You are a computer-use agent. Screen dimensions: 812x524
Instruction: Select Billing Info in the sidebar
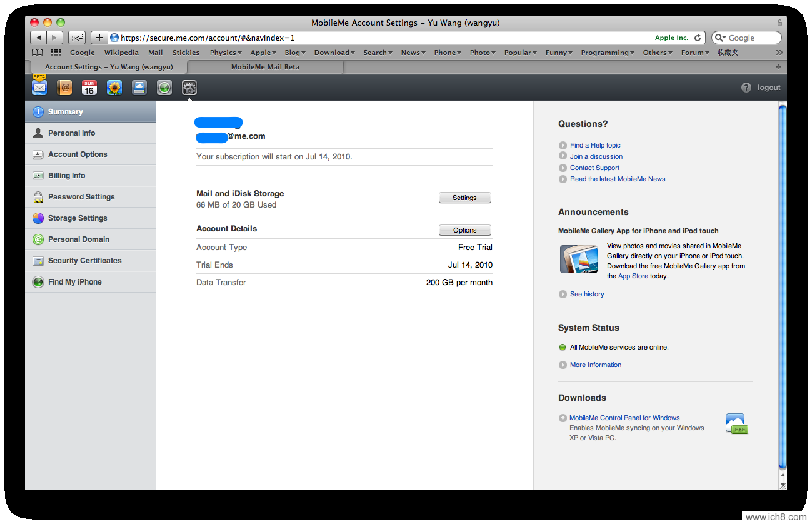(x=66, y=176)
